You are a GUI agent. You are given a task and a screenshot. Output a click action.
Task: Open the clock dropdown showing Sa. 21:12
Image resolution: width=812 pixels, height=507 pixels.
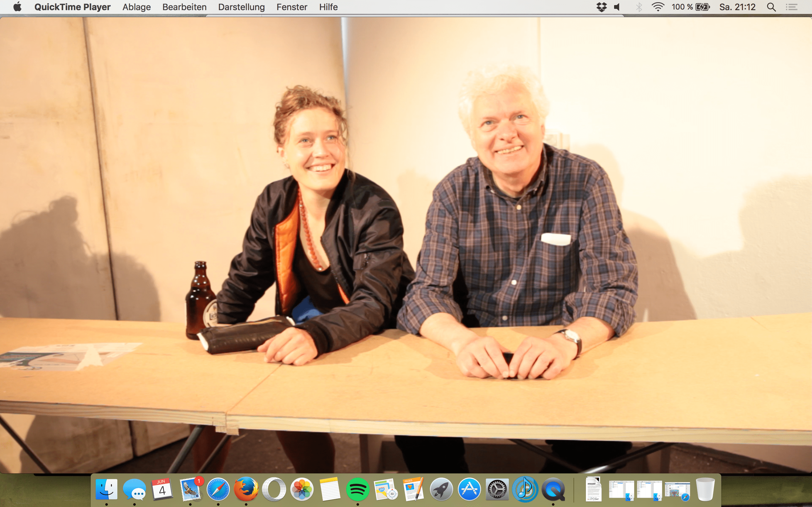click(x=737, y=7)
